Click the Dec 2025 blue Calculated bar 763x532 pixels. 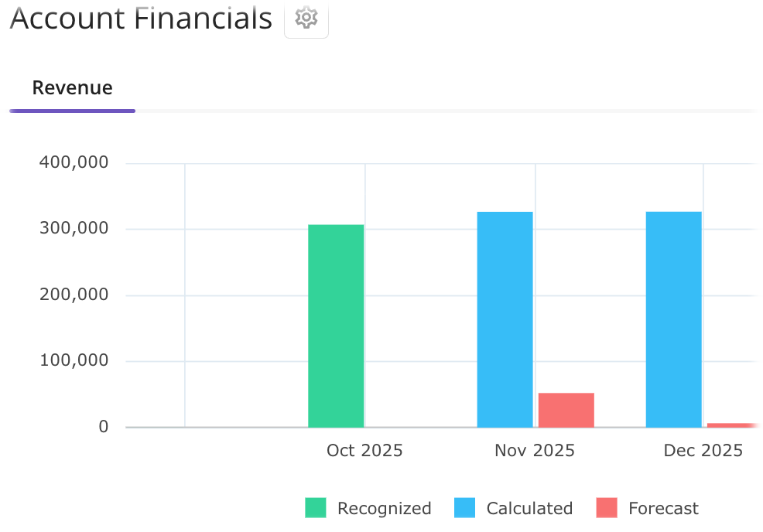click(672, 317)
